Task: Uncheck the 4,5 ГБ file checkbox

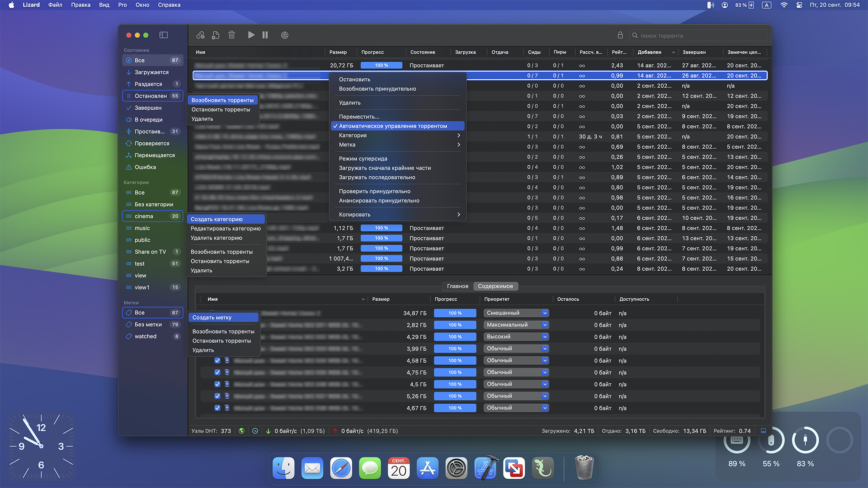Action: pos(217,384)
